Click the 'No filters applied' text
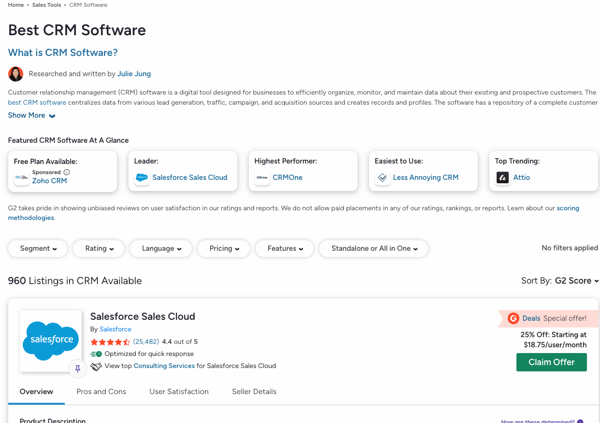The height and width of the screenshot is (423, 600). coord(570,248)
